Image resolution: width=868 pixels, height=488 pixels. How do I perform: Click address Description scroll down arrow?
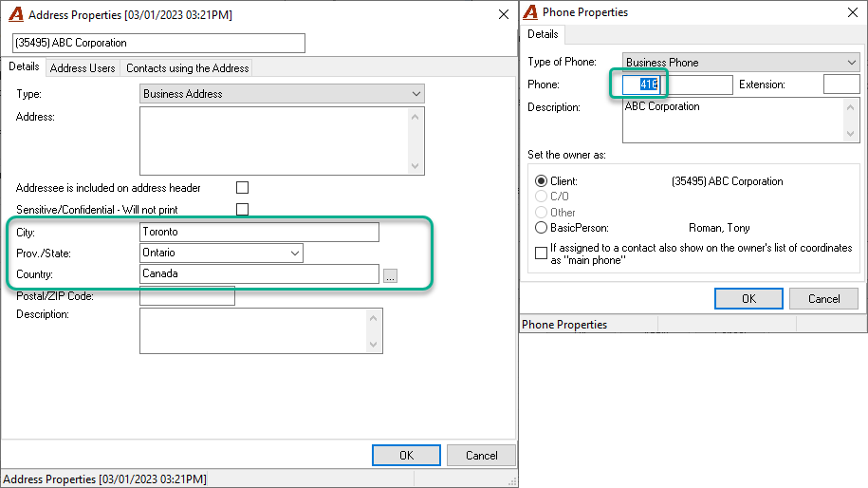pos(373,344)
